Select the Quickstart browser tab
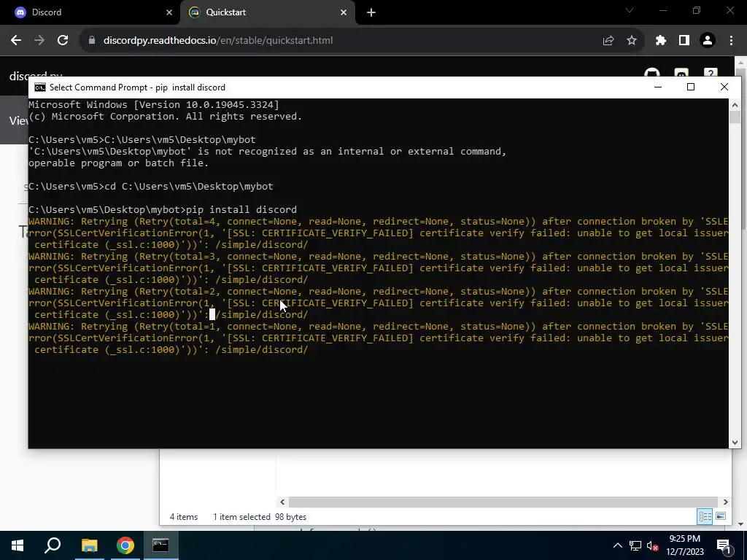 267,12
